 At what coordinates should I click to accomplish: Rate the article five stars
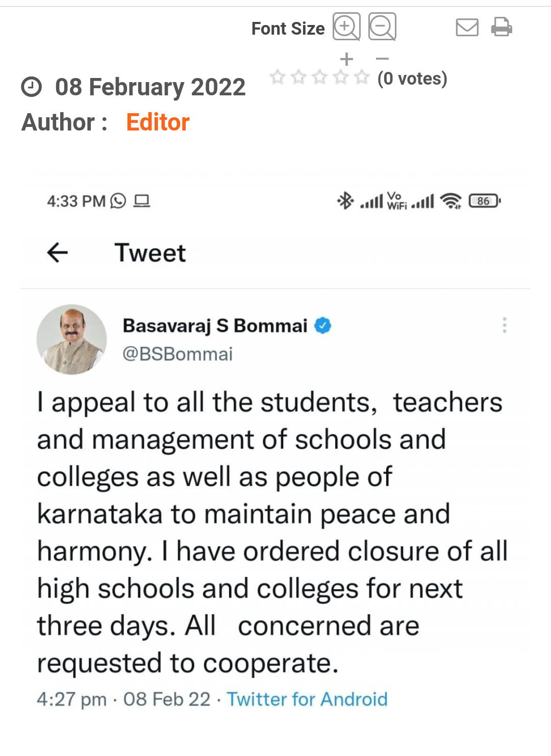point(362,77)
